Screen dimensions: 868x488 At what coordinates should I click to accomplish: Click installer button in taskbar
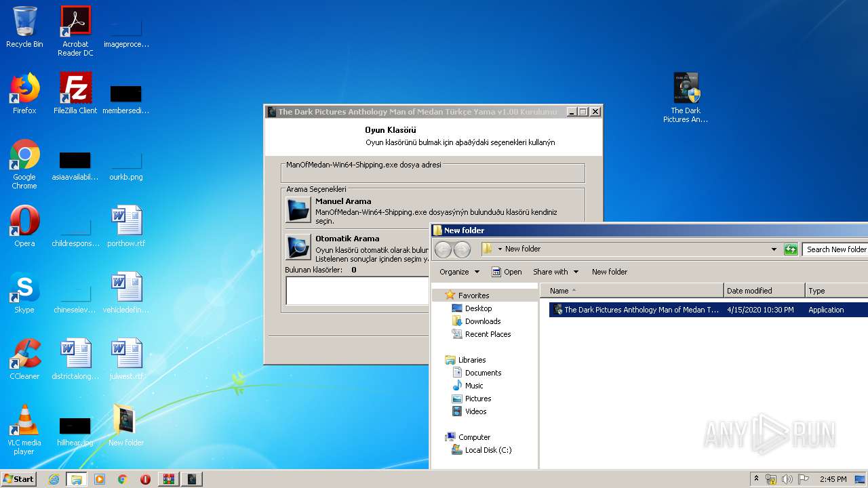pos(192,479)
